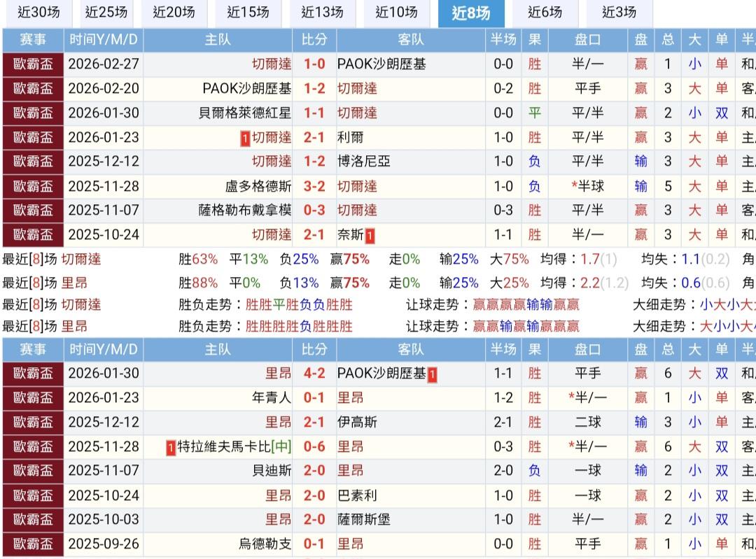The image size is (756, 559).
Task: Click home team 盧多格德斯
Action: [258, 186]
